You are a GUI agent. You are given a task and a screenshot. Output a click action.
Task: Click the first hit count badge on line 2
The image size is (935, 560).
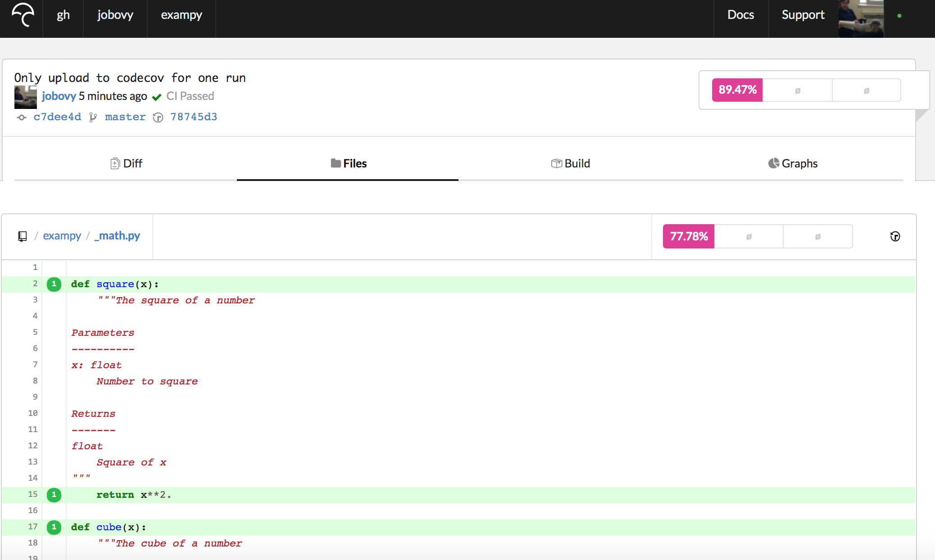(53, 283)
